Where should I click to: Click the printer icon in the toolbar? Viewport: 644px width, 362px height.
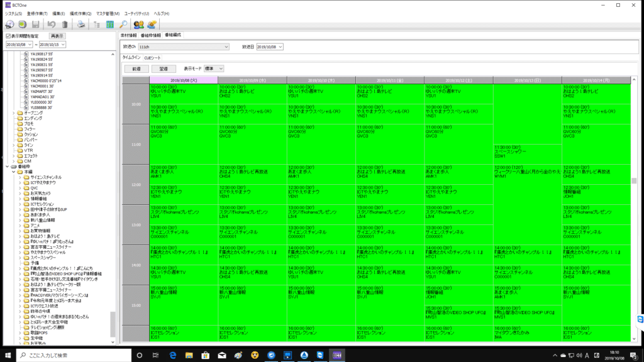click(81, 25)
